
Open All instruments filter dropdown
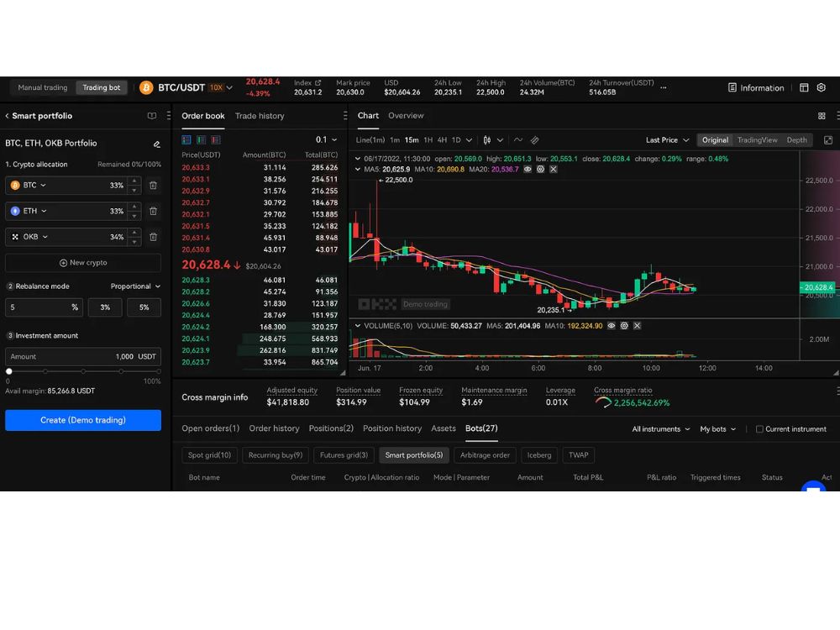661,429
